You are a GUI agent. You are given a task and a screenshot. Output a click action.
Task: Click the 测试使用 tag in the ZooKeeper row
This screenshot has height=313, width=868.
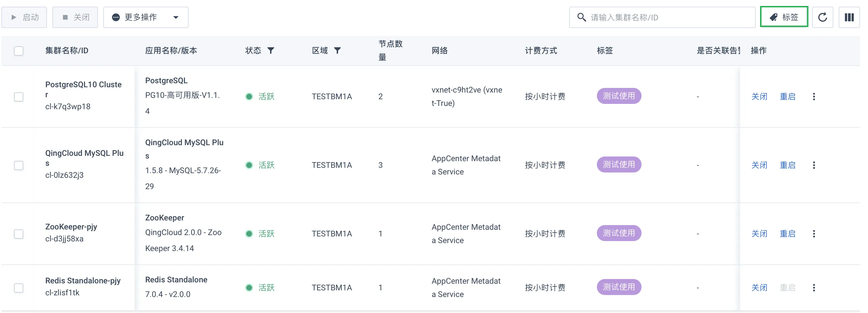(x=619, y=233)
